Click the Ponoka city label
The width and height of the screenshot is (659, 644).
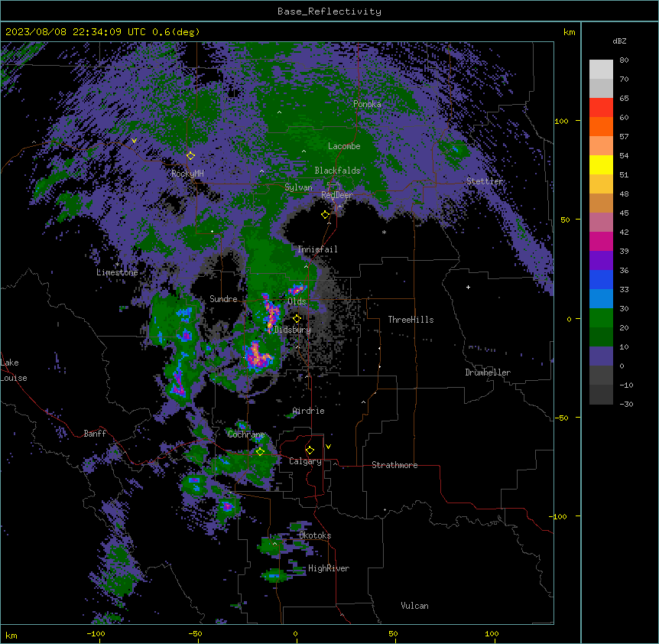coord(367,104)
